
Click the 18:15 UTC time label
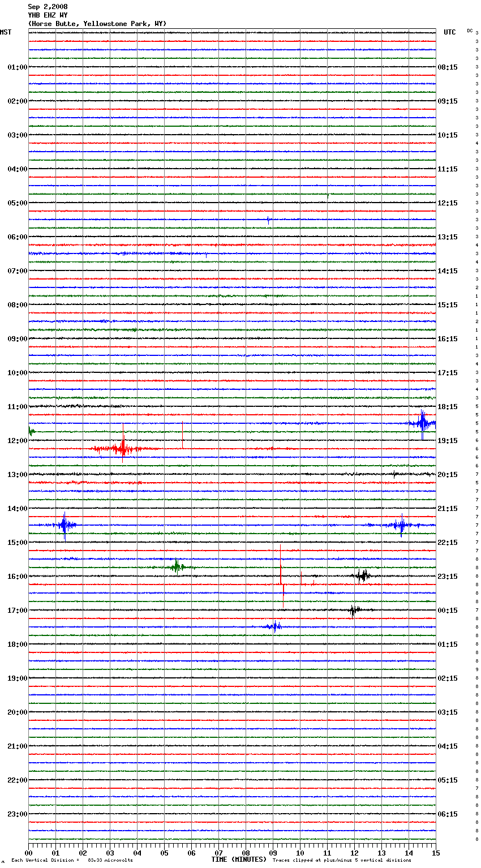448,407
